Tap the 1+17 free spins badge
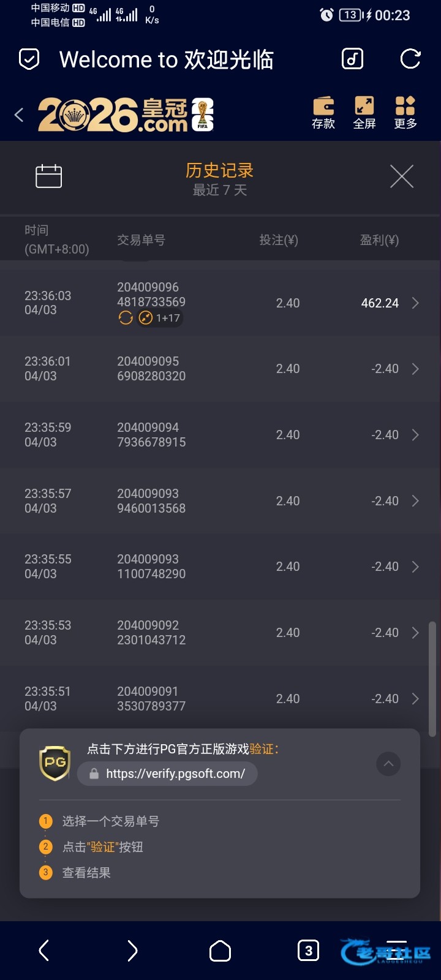This screenshot has width=441, height=980. 160,318
